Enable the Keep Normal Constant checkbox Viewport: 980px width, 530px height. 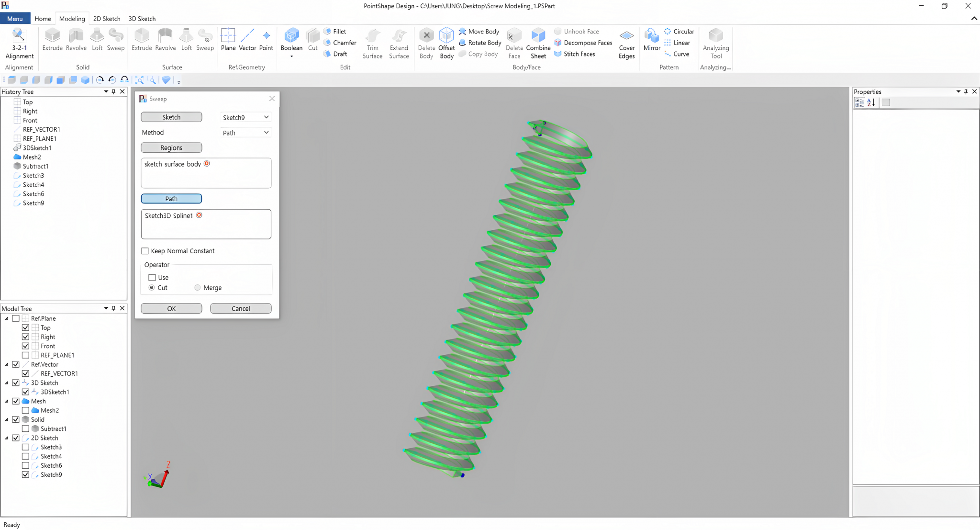(145, 251)
